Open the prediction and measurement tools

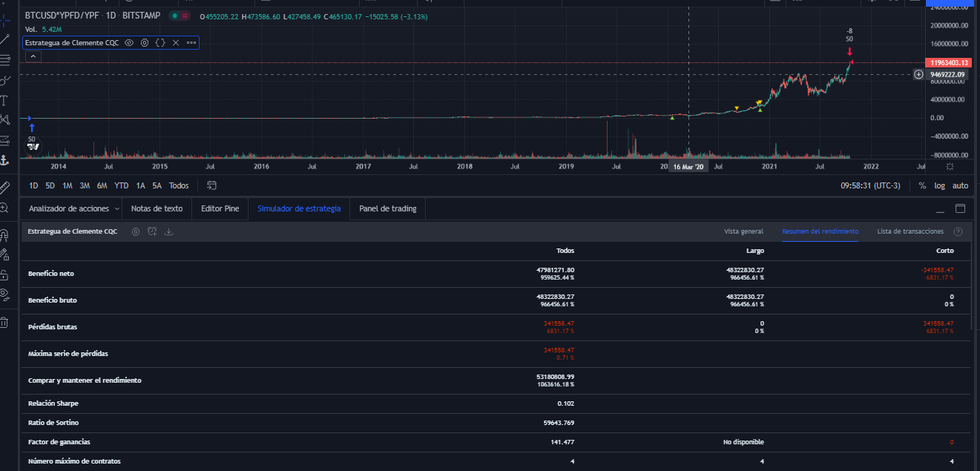pos(4,140)
